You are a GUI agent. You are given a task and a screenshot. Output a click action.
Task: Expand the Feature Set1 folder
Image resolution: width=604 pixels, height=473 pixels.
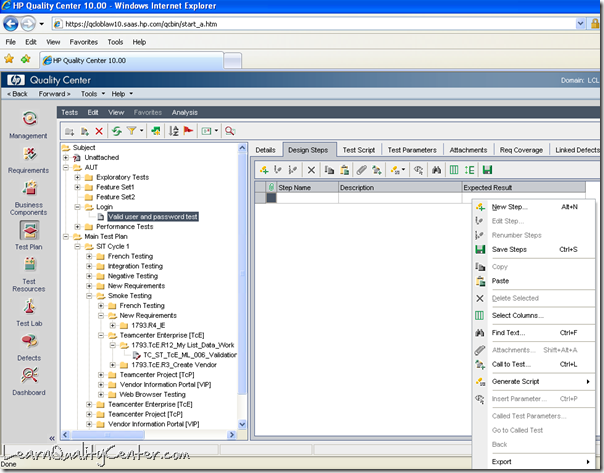coord(77,187)
